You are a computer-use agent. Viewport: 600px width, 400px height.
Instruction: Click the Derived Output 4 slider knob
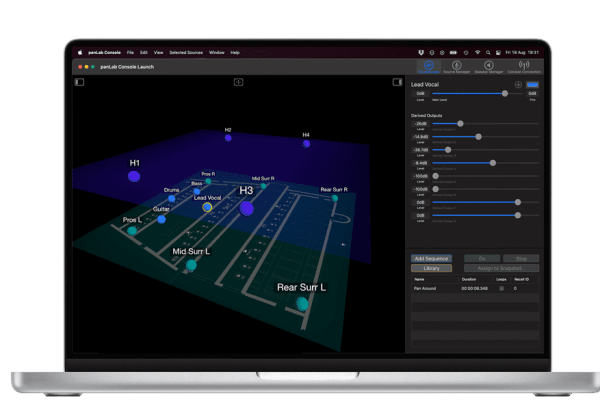pos(493,163)
